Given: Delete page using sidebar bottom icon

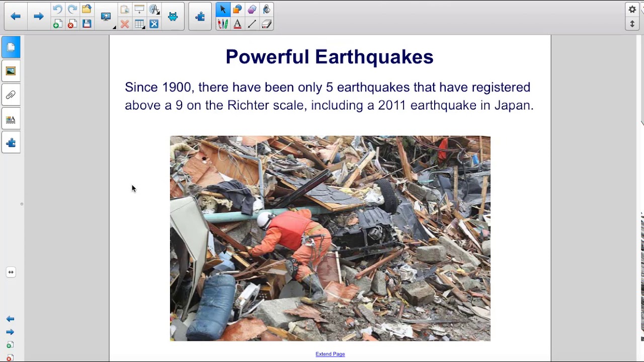Looking at the screenshot, I should click(x=10, y=357).
